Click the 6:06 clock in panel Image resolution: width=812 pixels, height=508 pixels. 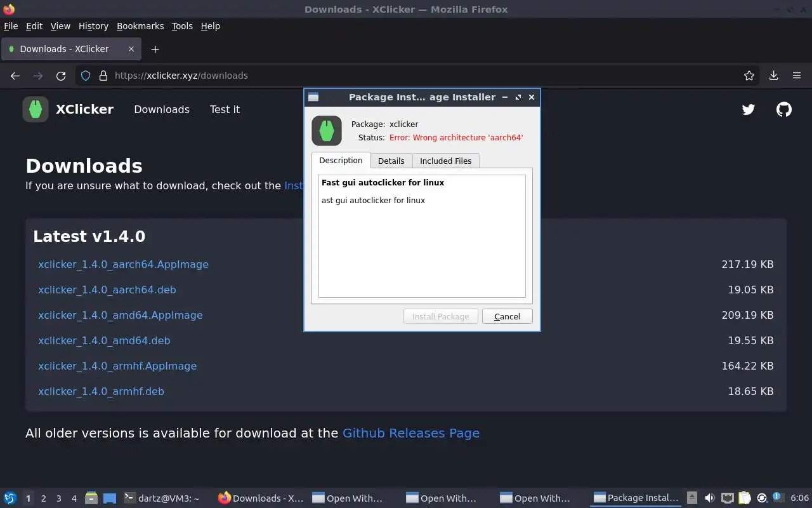799,498
